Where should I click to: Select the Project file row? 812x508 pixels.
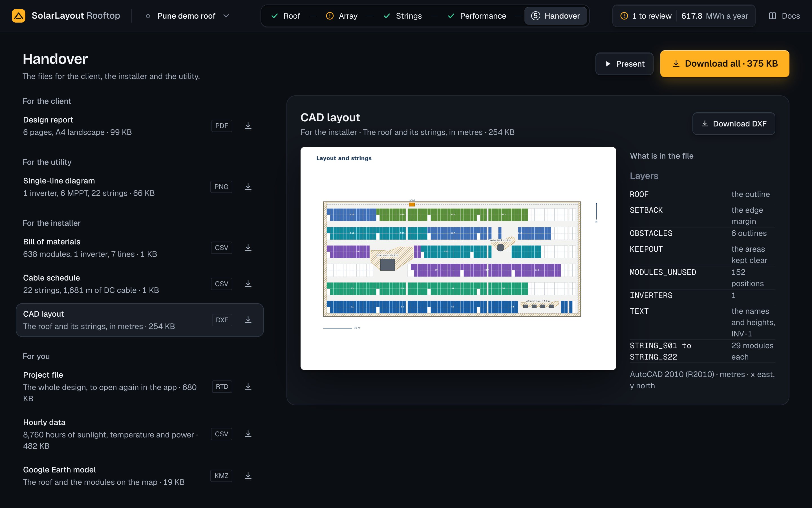pyautogui.click(x=140, y=387)
